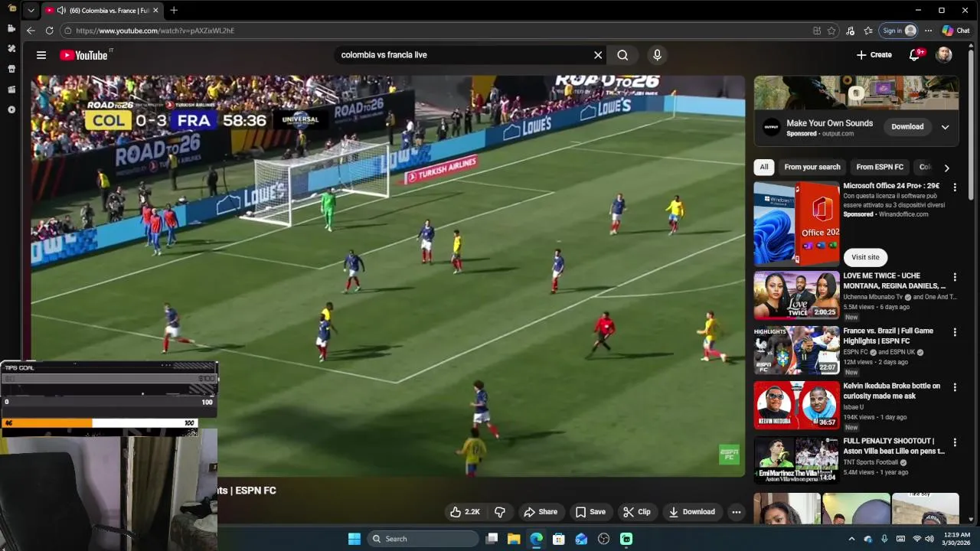
Task: Add the page to browser favorites star
Action: [831, 31]
